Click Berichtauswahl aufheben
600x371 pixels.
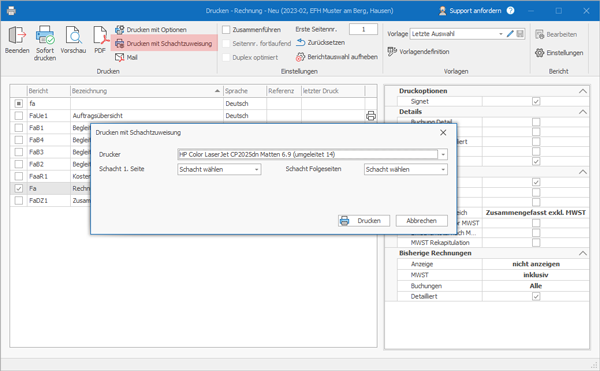point(337,57)
